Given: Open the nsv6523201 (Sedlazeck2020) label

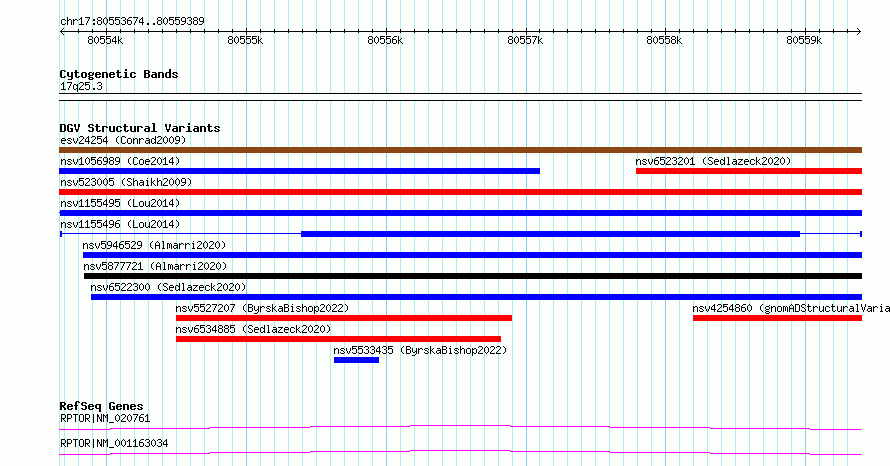Looking at the screenshot, I should 713,161.
